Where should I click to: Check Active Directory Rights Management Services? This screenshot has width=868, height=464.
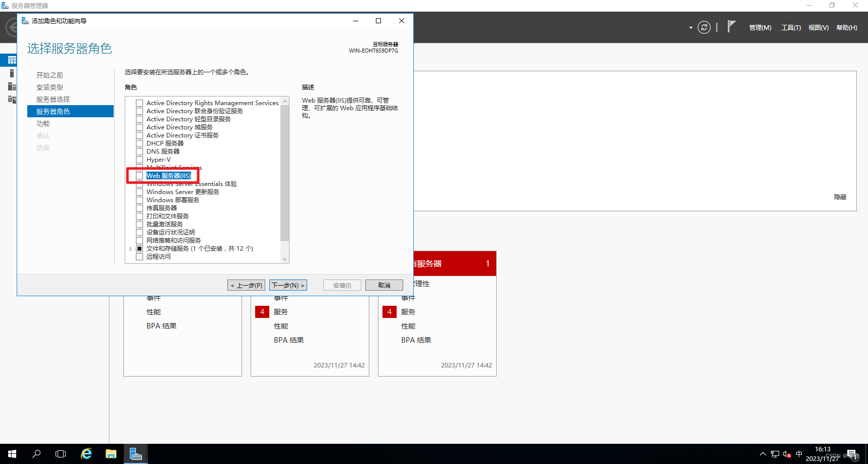pyautogui.click(x=139, y=103)
